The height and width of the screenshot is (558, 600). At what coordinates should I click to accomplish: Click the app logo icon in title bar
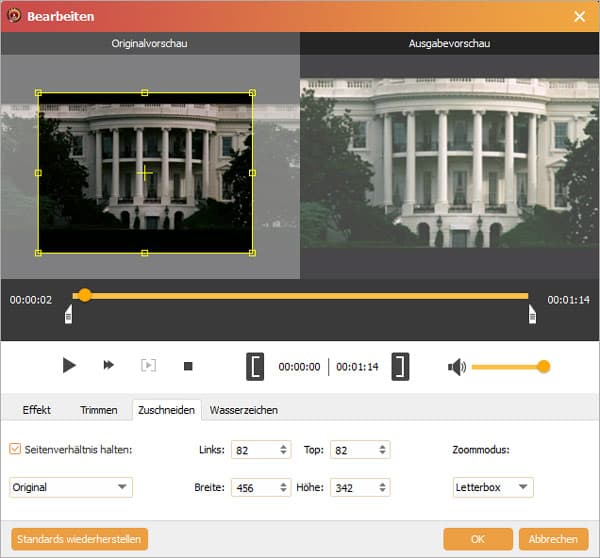click(x=15, y=16)
